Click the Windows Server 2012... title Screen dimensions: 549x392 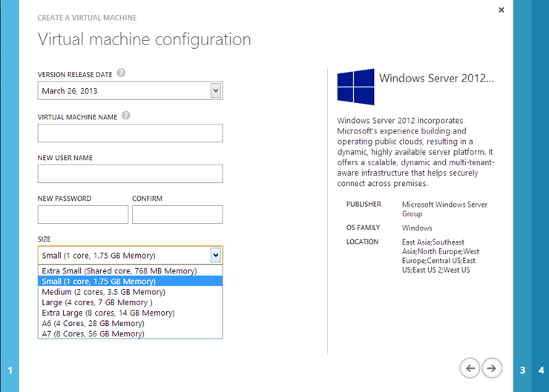[x=437, y=78]
